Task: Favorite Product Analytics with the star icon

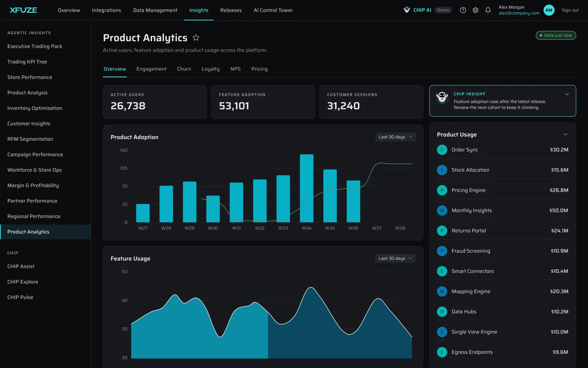Action: pyautogui.click(x=196, y=38)
